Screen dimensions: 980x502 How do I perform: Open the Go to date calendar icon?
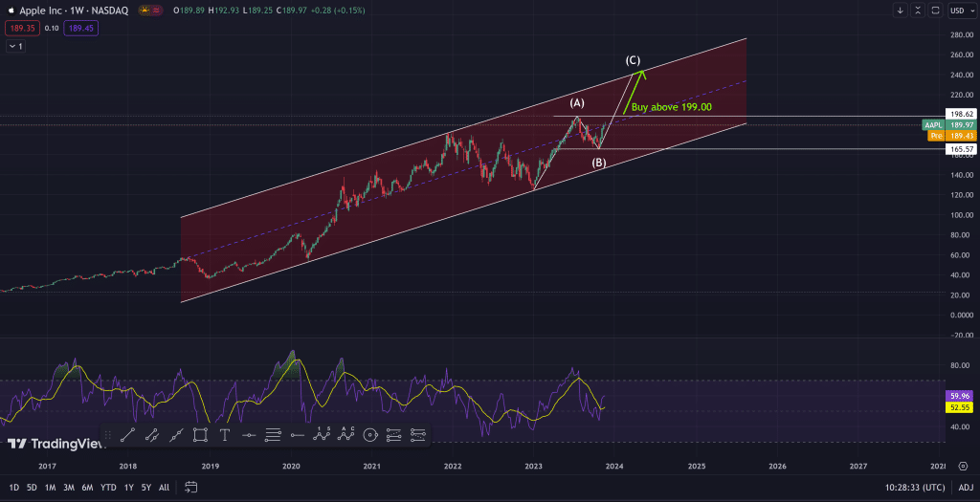tap(191, 487)
